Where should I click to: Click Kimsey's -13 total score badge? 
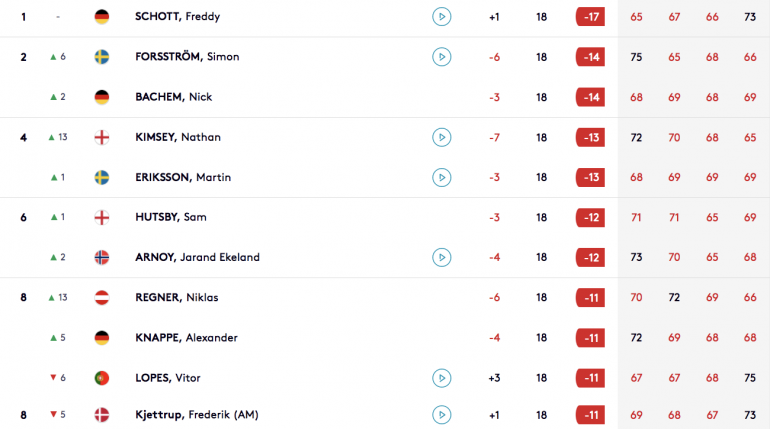click(x=590, y=137)
